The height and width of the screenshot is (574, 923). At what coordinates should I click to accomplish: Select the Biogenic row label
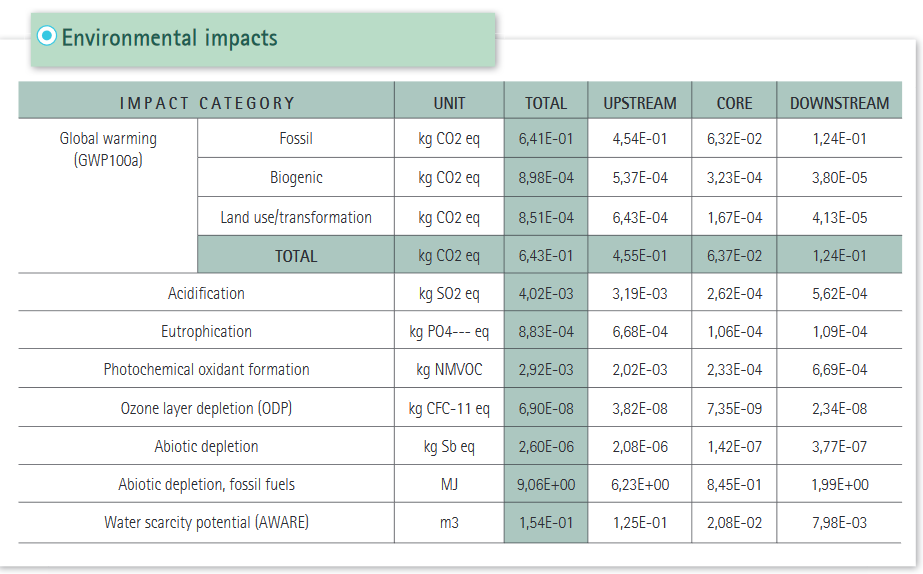click(x=296, y=177)
